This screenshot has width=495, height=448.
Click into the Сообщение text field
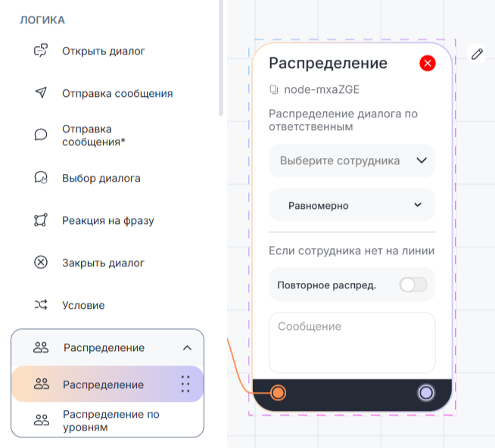(x=352, y=343)
